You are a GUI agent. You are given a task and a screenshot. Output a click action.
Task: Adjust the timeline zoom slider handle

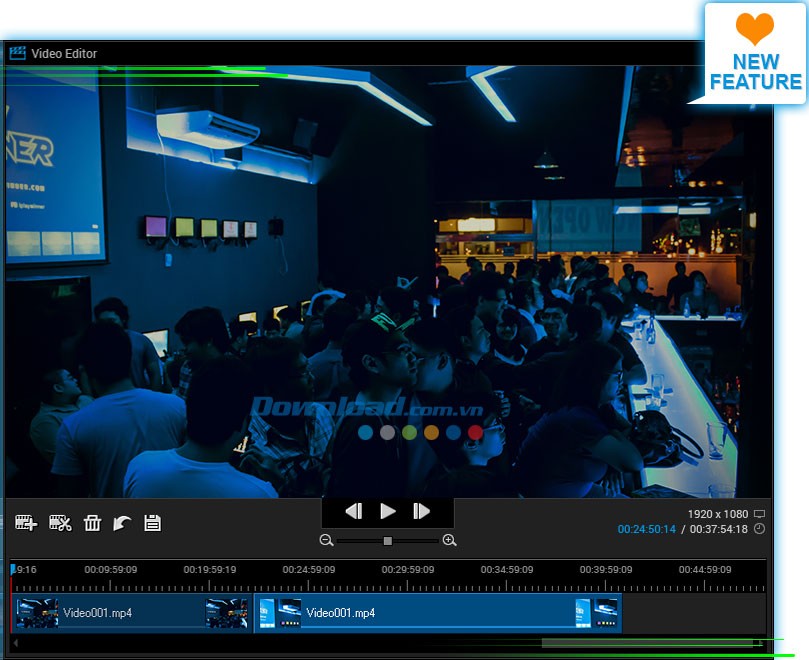click(x=387, y=540)
